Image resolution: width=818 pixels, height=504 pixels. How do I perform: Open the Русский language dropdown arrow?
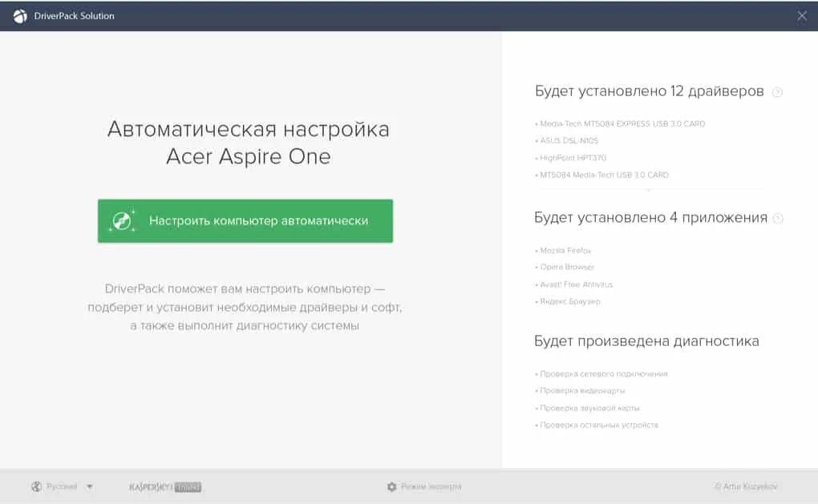(x=90, y=486)
